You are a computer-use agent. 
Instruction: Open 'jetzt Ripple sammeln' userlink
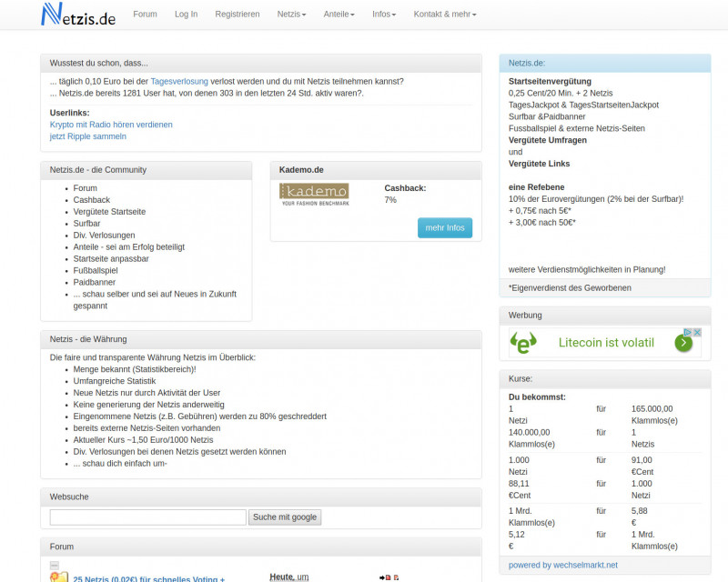pyautogui.click(x=87, y=136)
